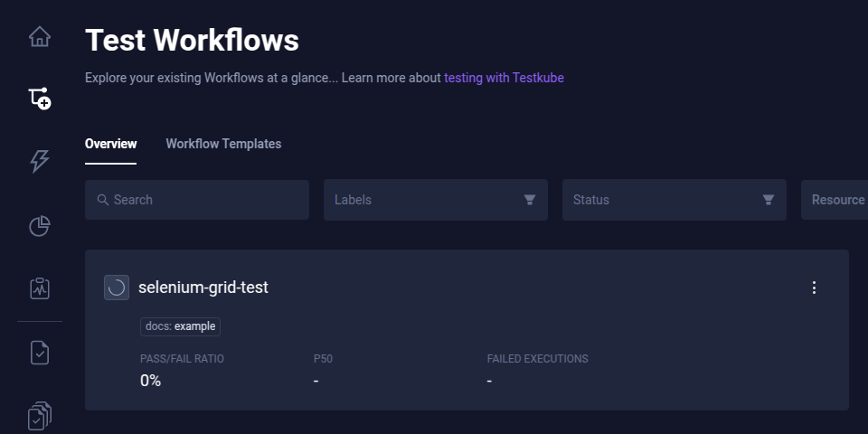Click the Status filter funnel icon

click(769, 200)
